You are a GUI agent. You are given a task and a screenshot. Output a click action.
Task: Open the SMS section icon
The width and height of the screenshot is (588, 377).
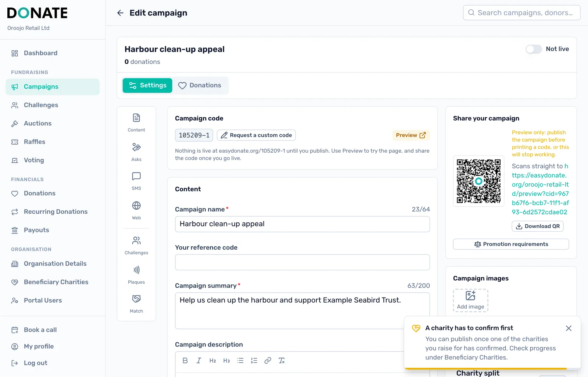[x=136, y=181]
